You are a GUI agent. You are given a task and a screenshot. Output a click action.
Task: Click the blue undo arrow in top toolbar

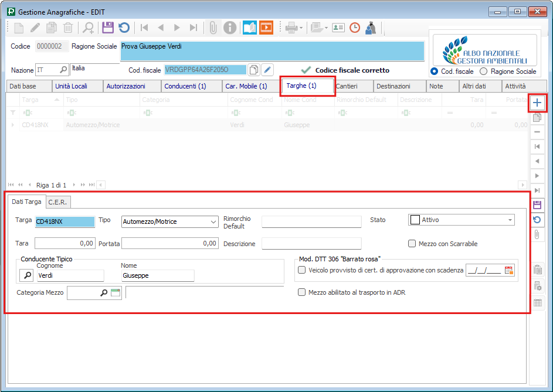point(124,28)
